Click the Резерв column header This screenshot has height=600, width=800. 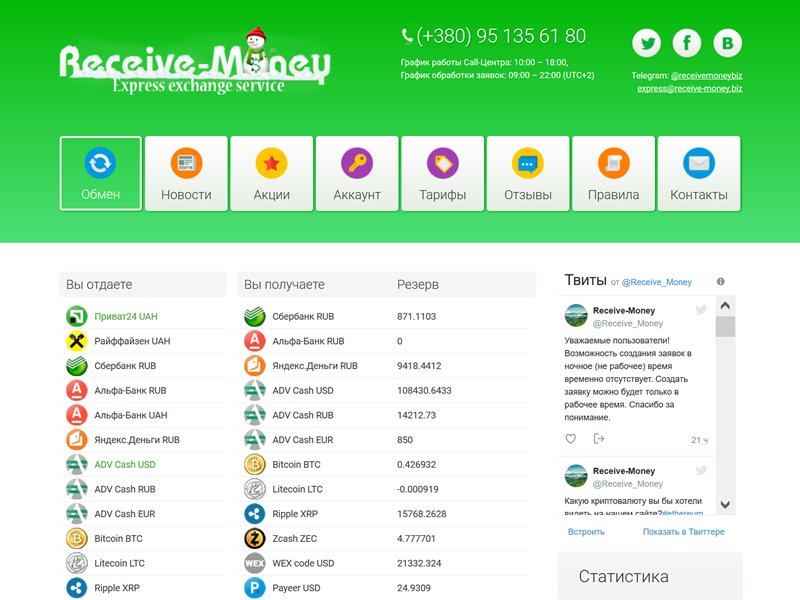(418, 284)
